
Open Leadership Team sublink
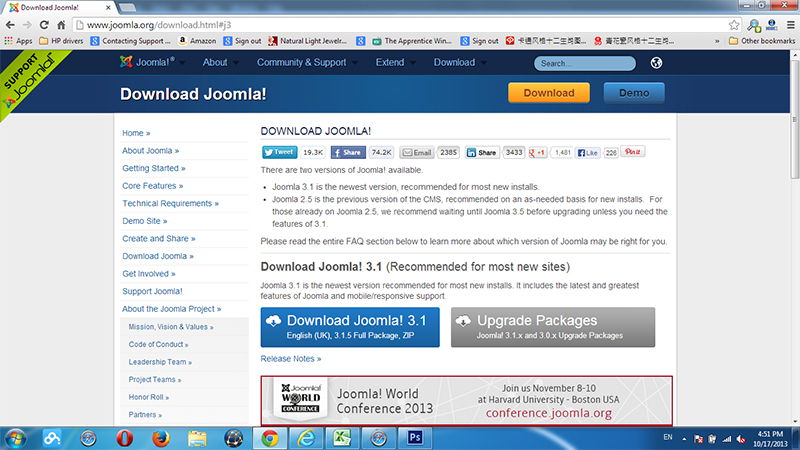160,362
